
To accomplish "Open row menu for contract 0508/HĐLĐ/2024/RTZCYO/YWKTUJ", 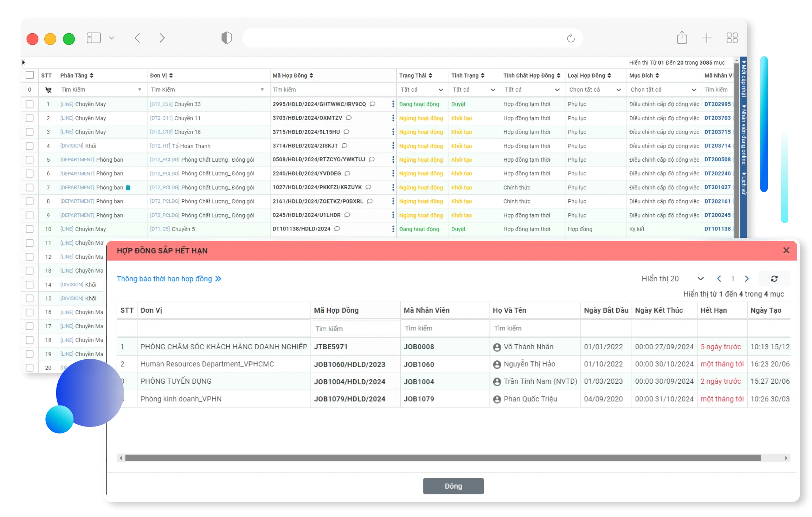I will [x=393, y=160].
